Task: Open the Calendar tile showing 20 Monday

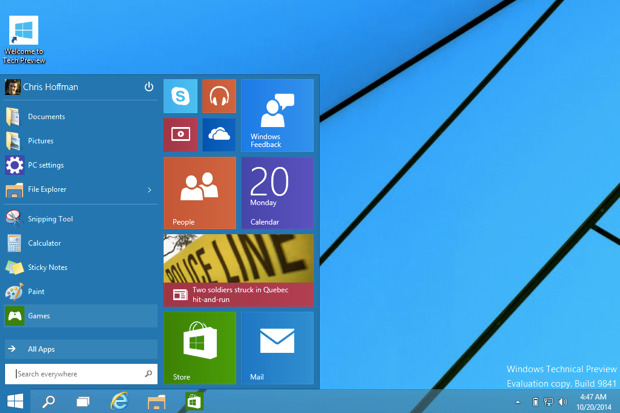Action: 277,193
